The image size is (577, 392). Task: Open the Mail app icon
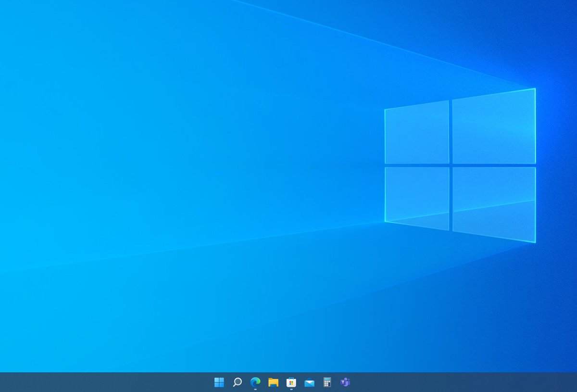coord(309,383)
